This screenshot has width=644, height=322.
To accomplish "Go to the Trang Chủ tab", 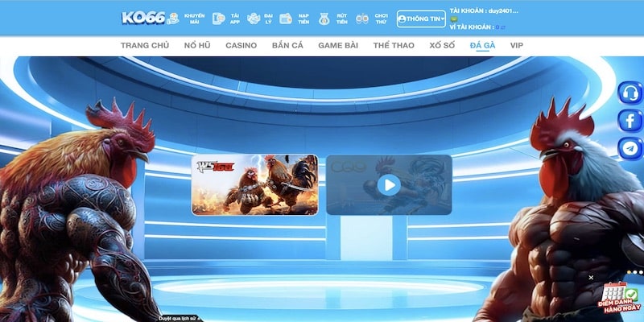I will pyautogui.click(x=145, y=46).
